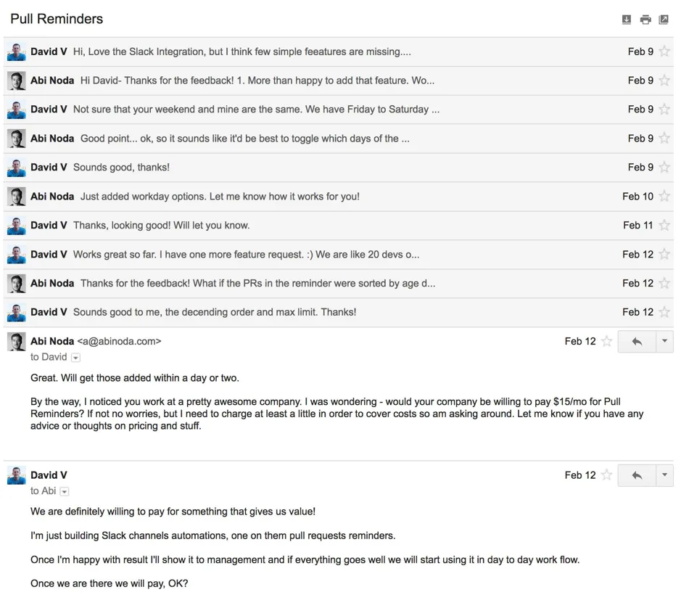Star David V's final Feb 12 message
Image resolution: width=681 pixels, height=616 pixels.
(x=607, y=475)
